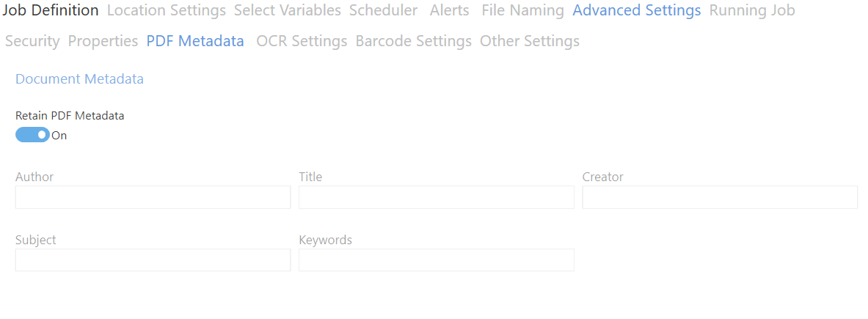This screenshot has height=319, width=868.
Task: Open the Other Settings sub-tab
Action: tap(530, 41)
